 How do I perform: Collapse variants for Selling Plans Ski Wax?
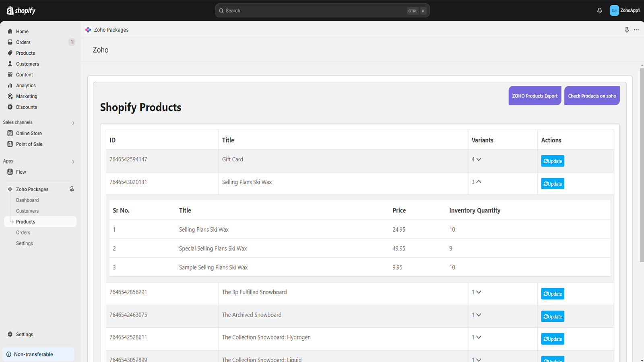(479, 182)
